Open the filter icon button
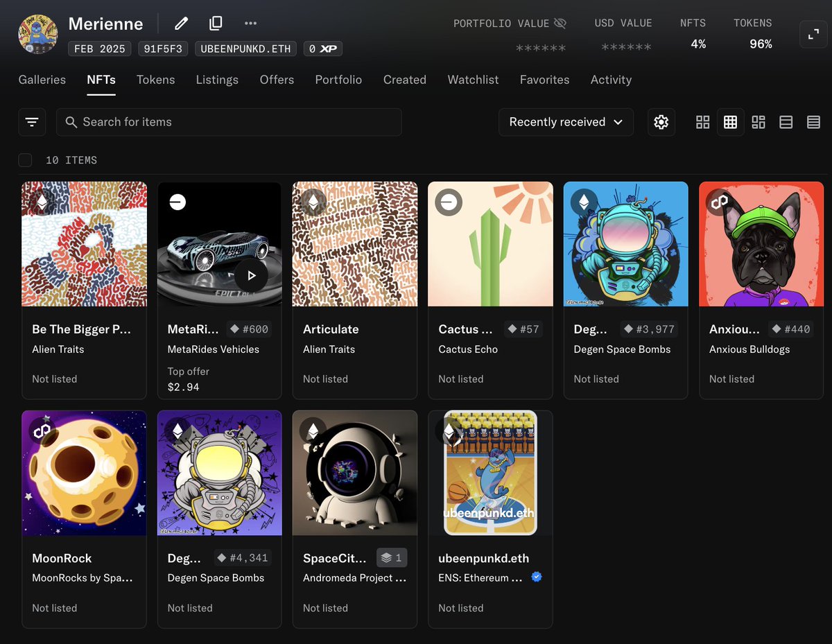This screenshot has width=832, height=644. [x=32, y=122]
